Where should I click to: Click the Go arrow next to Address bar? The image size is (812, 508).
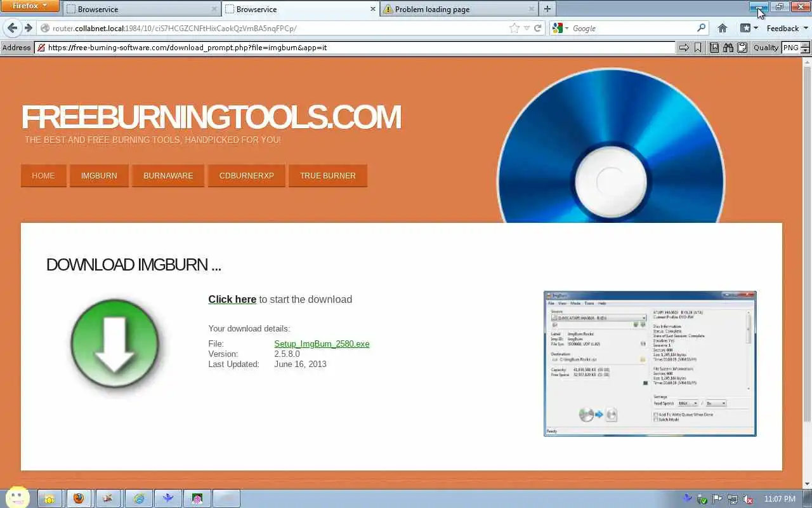tap(684, 48)
